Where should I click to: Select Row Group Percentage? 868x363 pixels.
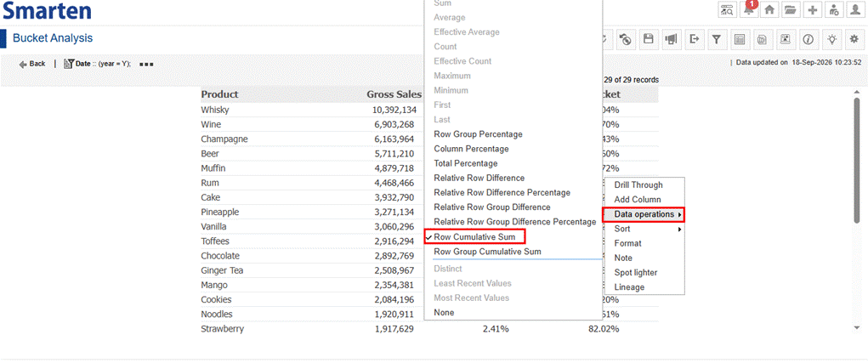coord(479,134)
